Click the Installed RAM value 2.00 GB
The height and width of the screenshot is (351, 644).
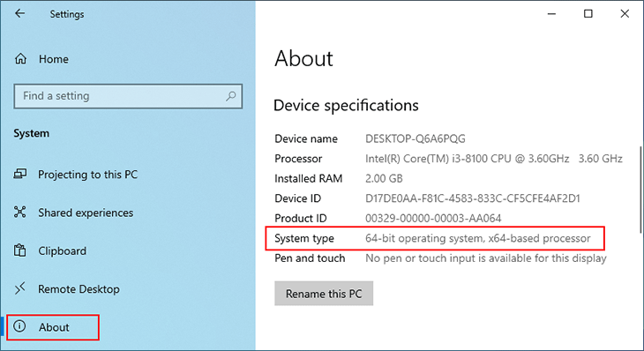pos(384,178)
